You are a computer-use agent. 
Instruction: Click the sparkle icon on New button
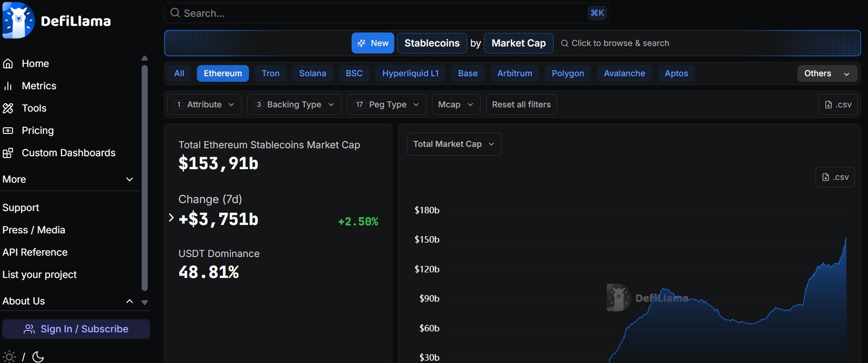tap(361, 43)
